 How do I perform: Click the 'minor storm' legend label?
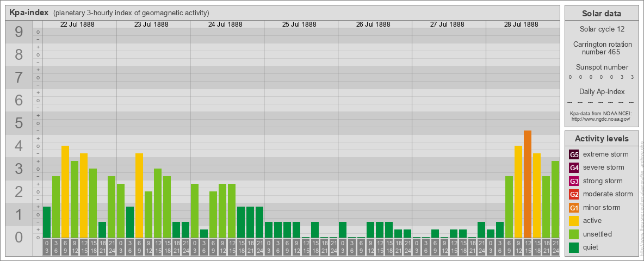[602, 208]
